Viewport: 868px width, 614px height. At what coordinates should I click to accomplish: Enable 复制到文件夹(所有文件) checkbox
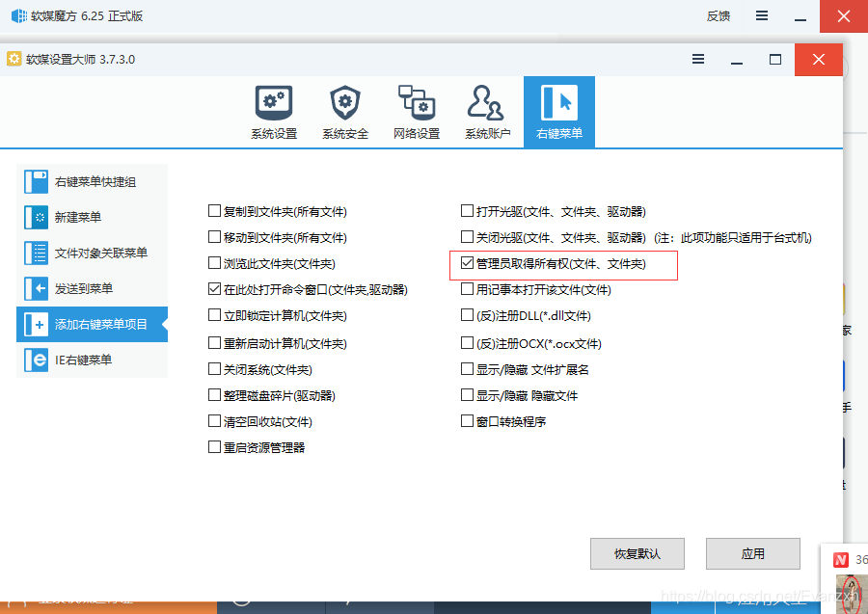coord(214,211)
